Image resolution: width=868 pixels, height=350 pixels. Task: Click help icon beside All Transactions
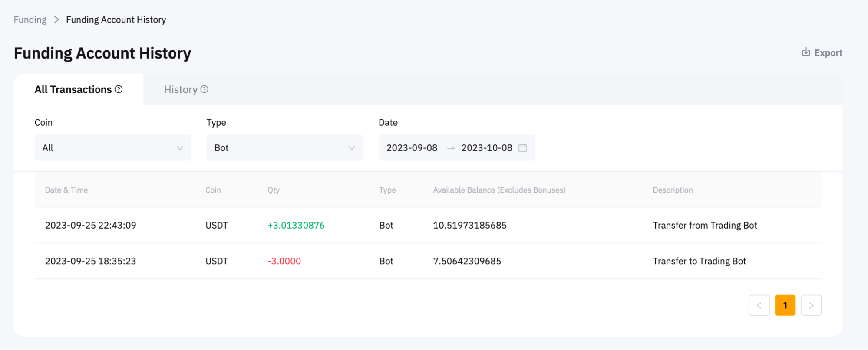coord(119,89)
